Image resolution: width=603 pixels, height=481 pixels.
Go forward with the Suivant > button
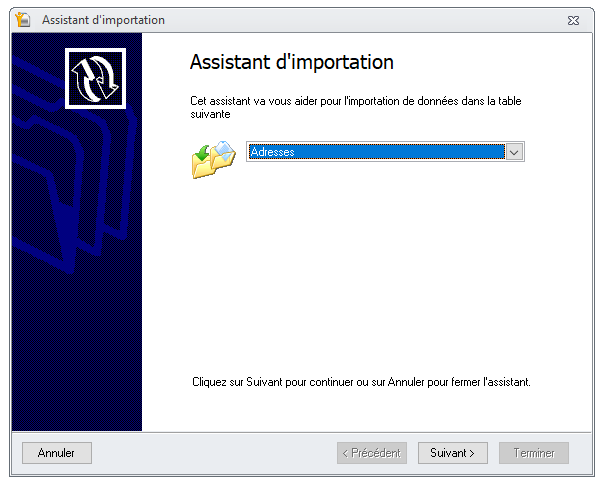tap(452, 453)
